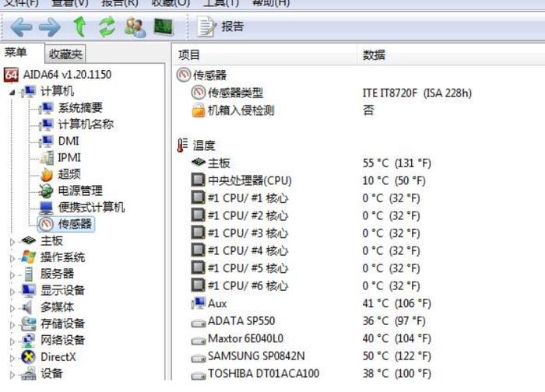Expand the 网络设备 tree node

[12, 341]
